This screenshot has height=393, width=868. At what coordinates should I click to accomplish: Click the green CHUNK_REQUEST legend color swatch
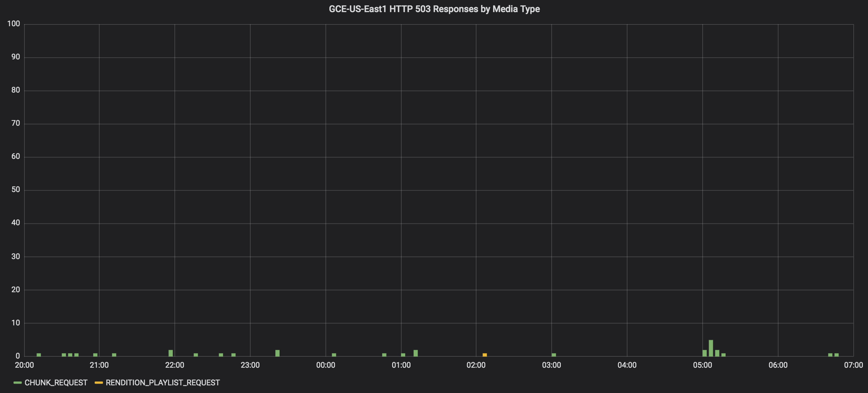(18, 383)
